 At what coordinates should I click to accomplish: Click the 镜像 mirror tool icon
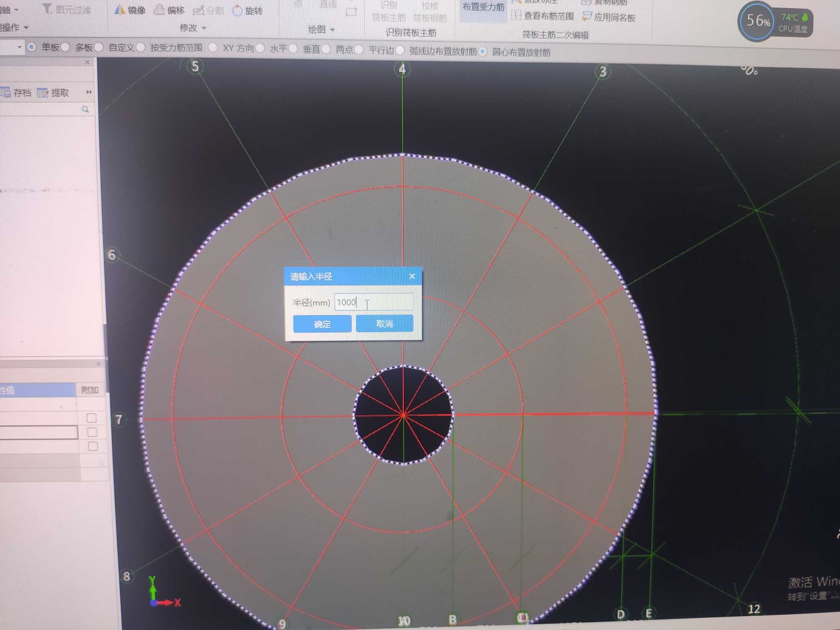(120, 10)
